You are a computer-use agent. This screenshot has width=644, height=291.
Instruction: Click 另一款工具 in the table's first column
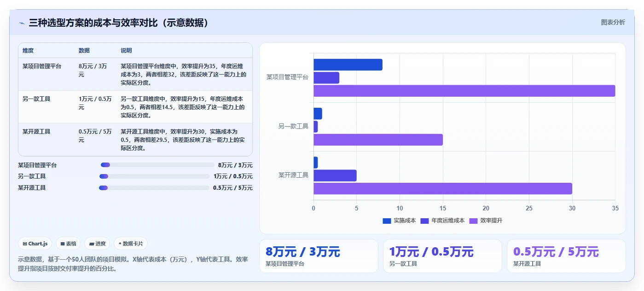click(36, 99)
